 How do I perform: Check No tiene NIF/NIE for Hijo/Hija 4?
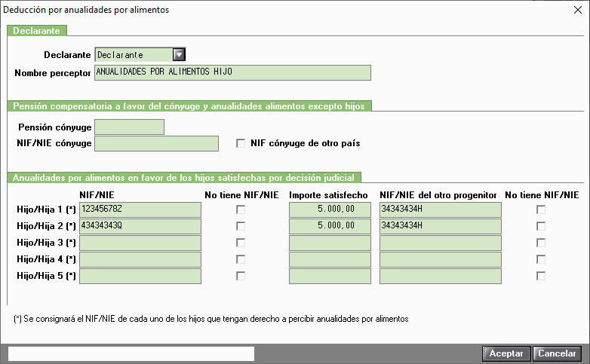pyautogui.click(x=241, y=259)
